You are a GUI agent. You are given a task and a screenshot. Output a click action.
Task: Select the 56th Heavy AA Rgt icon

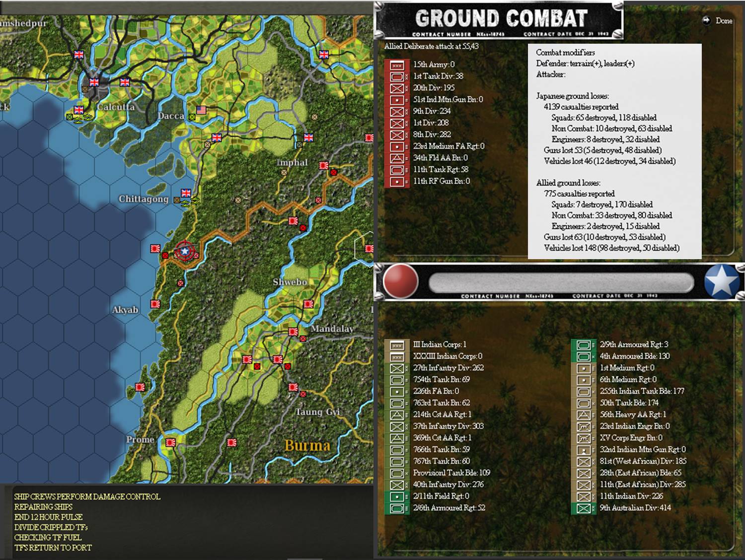click(584, 415)
